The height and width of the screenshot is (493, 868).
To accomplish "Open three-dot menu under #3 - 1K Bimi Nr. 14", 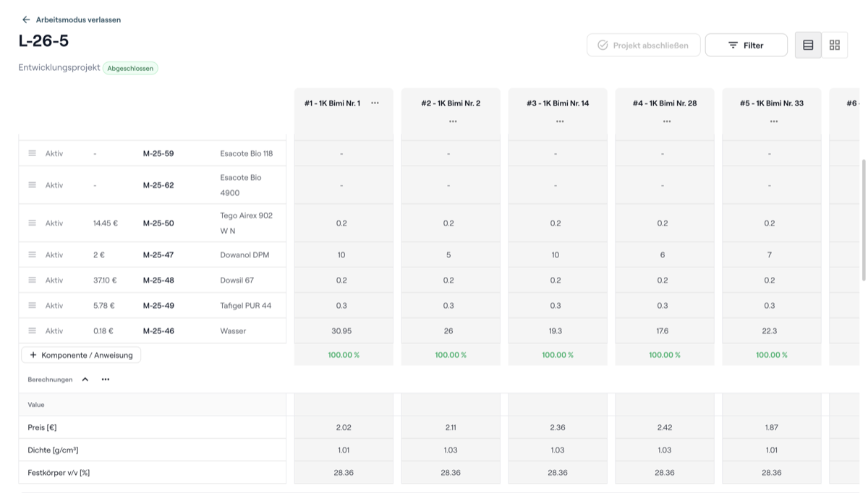I will pos(560,121).
